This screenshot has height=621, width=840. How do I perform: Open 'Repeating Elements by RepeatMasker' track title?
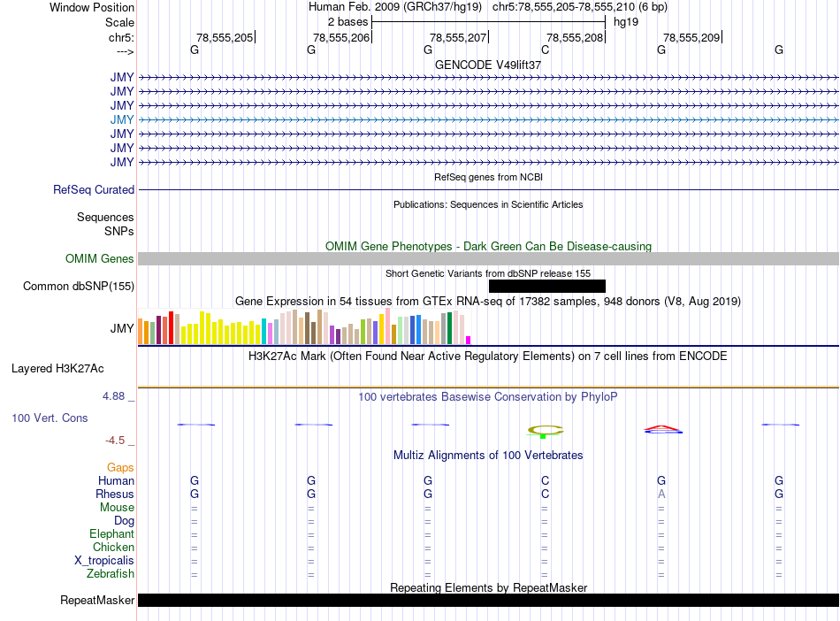(x=488, y=587)
